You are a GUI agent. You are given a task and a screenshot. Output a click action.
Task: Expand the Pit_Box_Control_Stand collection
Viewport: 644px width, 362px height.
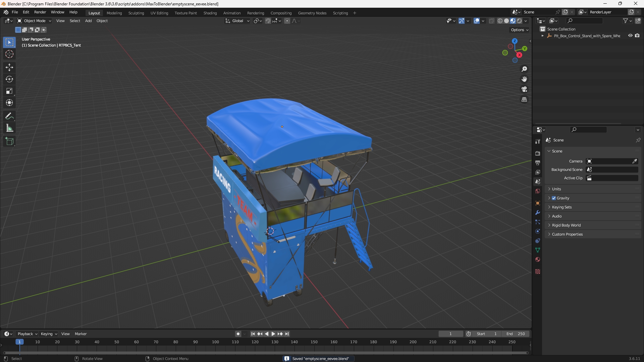tap(542, 36)
